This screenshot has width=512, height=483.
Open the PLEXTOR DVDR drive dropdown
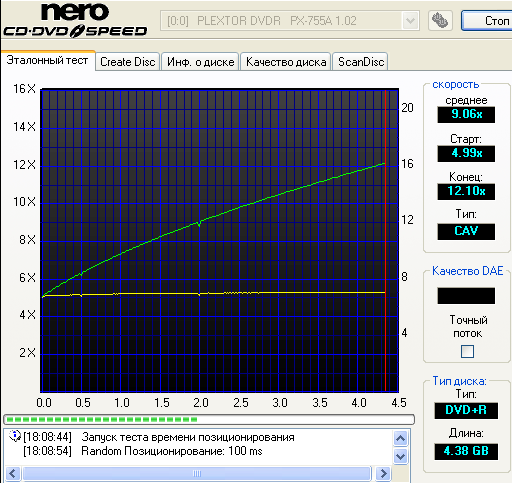[410, 21]
